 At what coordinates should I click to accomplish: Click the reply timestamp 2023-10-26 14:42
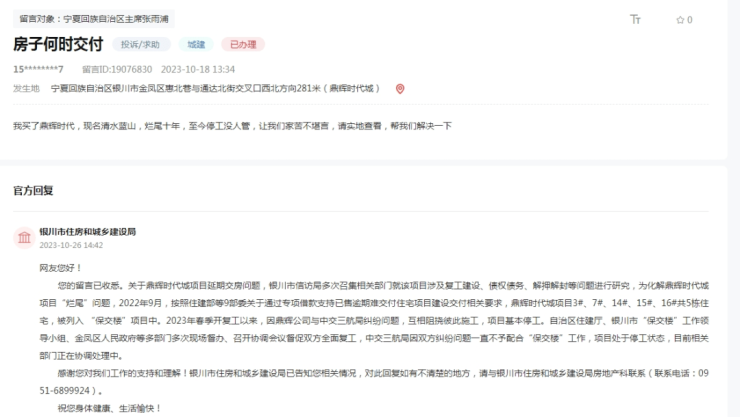(71, 244)
